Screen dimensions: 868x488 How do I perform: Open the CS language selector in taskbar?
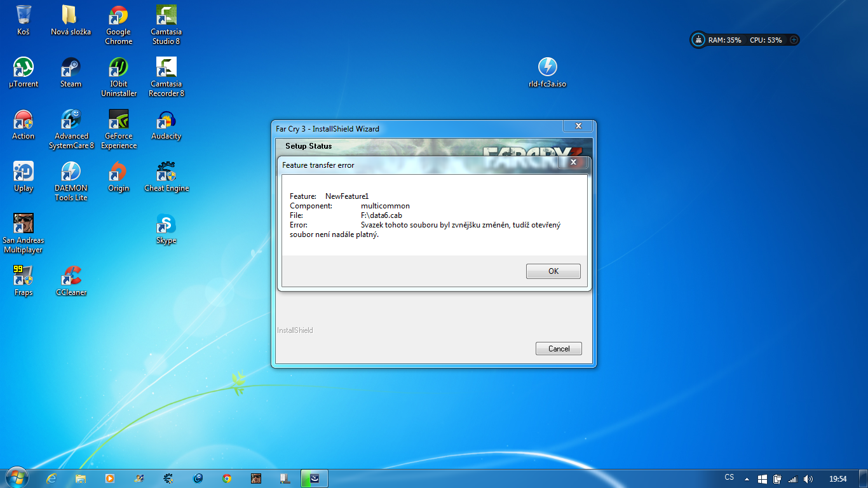tap(729, 478)
